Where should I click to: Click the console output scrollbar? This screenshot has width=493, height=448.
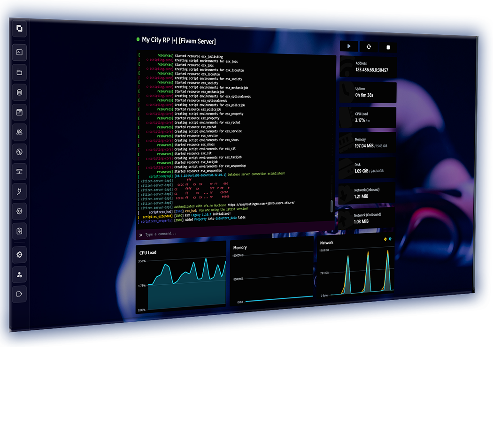(x=332, y=205)
